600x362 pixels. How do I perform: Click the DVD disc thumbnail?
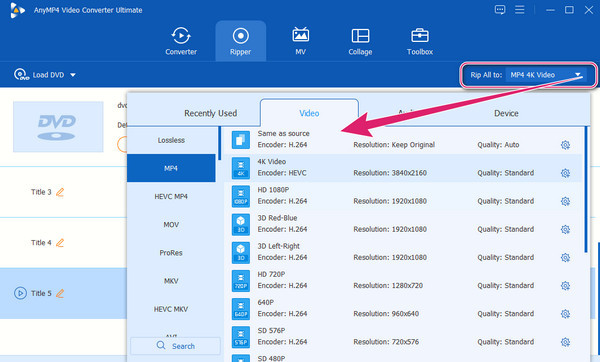[58, 127]
